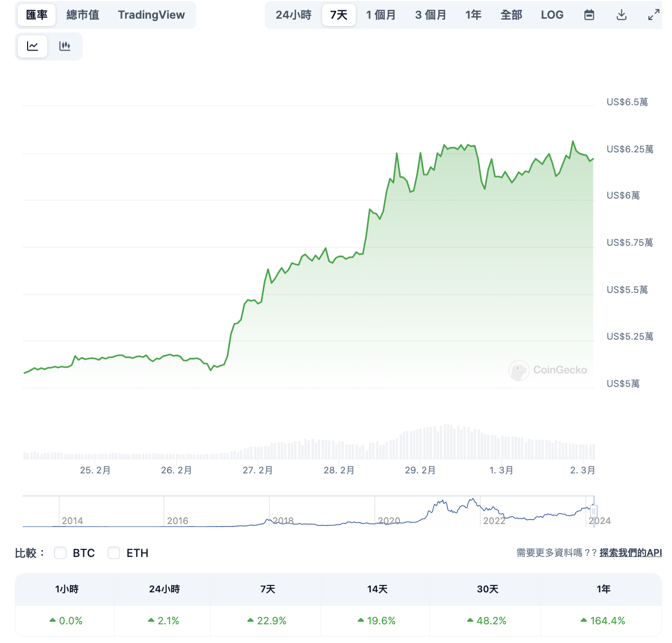Switch to line chart view icon
This screenshot has height=643, width=672.
(x=32, y=46)
